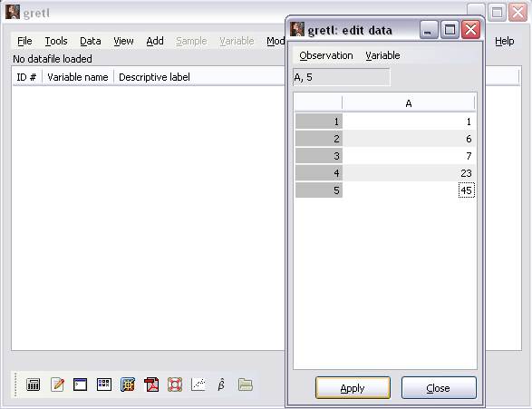
Task: Click row header 2
Action: 319,139
